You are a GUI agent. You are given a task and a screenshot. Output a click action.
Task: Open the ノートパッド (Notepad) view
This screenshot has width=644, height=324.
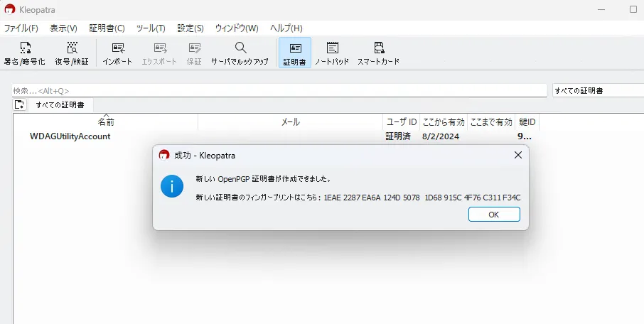coord(332,53)
